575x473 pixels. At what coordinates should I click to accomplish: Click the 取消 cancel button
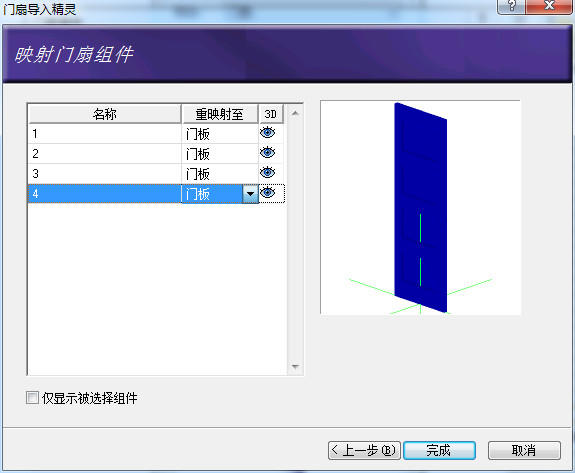524,450
